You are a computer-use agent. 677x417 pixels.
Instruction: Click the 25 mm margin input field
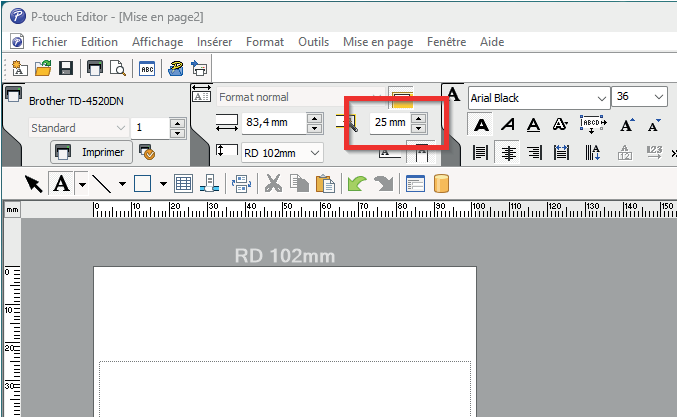pos(390,123)
